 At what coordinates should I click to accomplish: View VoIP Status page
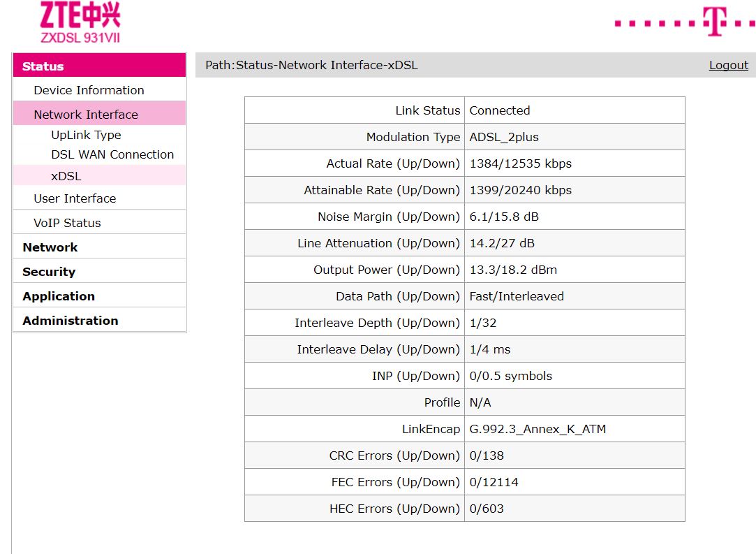(x=67, y=223)
